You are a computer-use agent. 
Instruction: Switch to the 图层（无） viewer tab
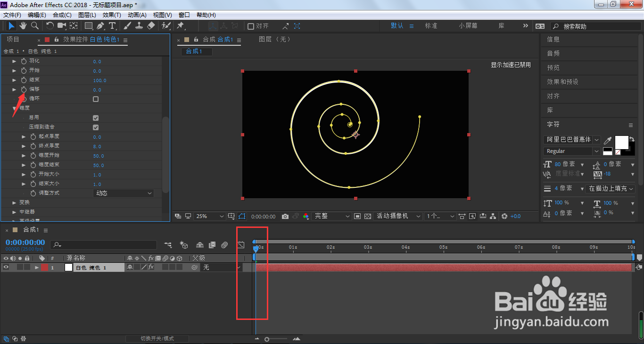pyautogui.click(x=275, y=39)
